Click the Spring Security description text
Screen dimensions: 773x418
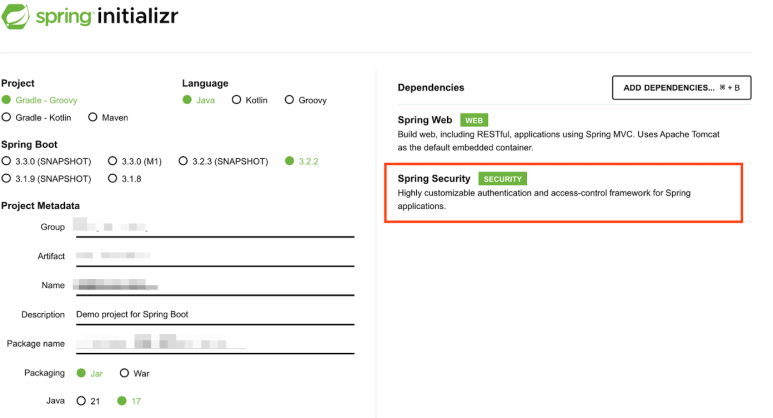pos(544,199)
